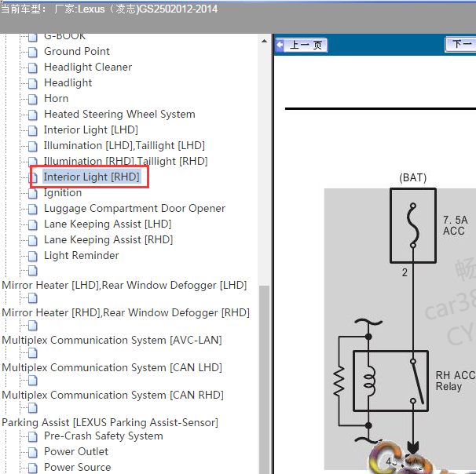
Task: Go to previous page with 上一页 button
Action: [x=302, y=46]
